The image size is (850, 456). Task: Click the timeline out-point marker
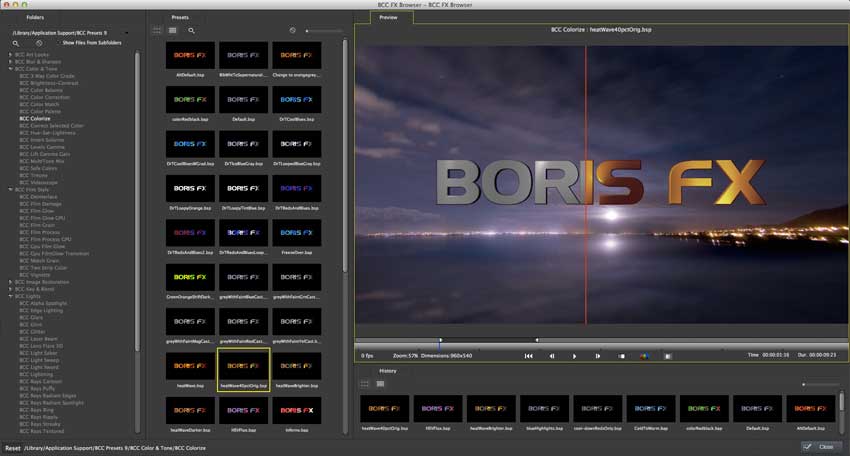537,340
